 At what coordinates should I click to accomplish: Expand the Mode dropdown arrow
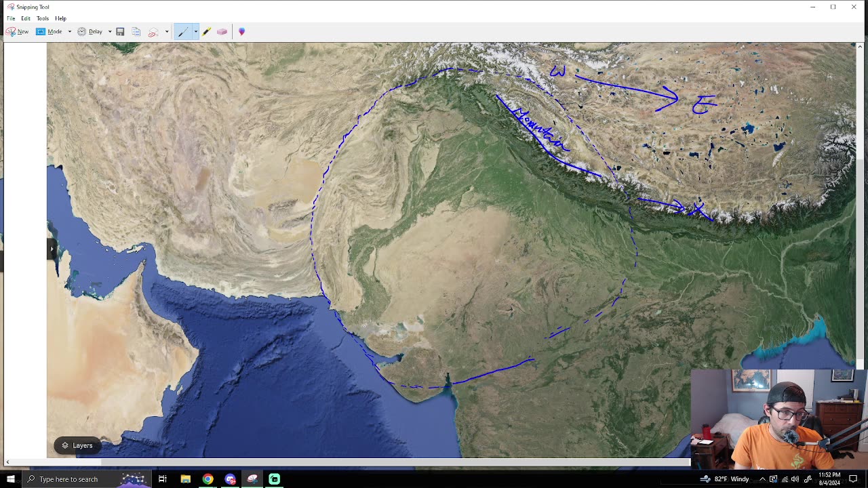pyautogui.click(x=69, y=32)
